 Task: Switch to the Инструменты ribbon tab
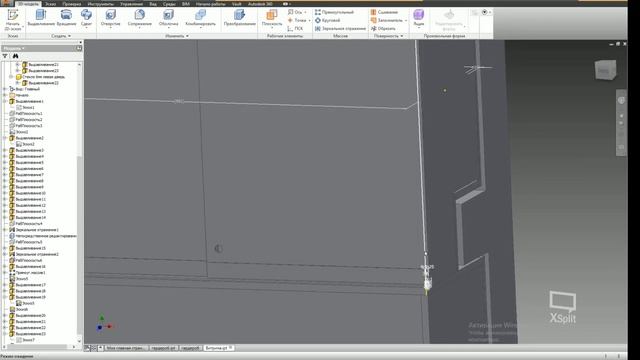(x=101, y=4)
